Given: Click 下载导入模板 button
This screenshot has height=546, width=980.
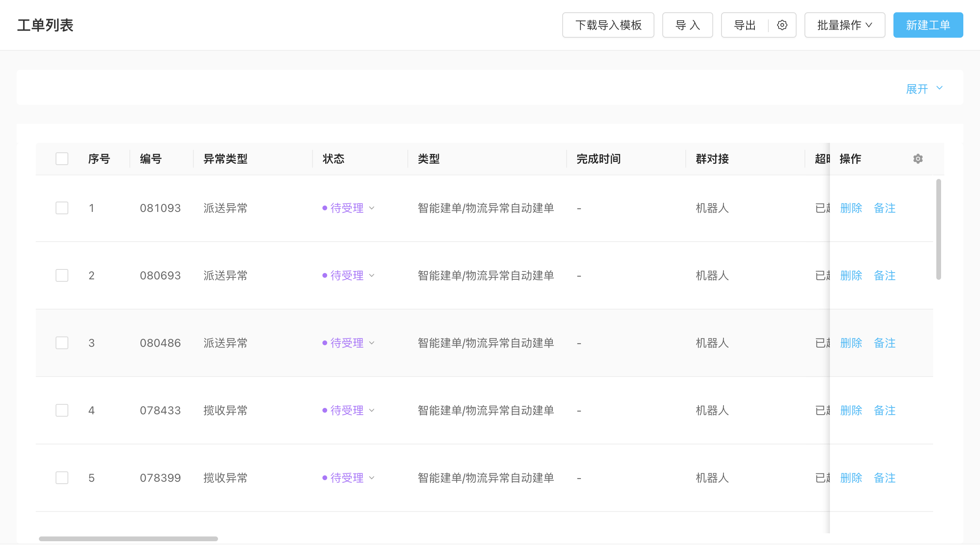Looking at the screenshot, I should (x=608, y=25).
